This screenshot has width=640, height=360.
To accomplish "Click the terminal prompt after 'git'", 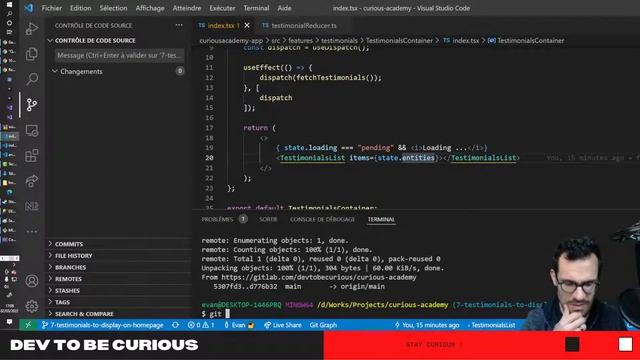I will point(227,313).
